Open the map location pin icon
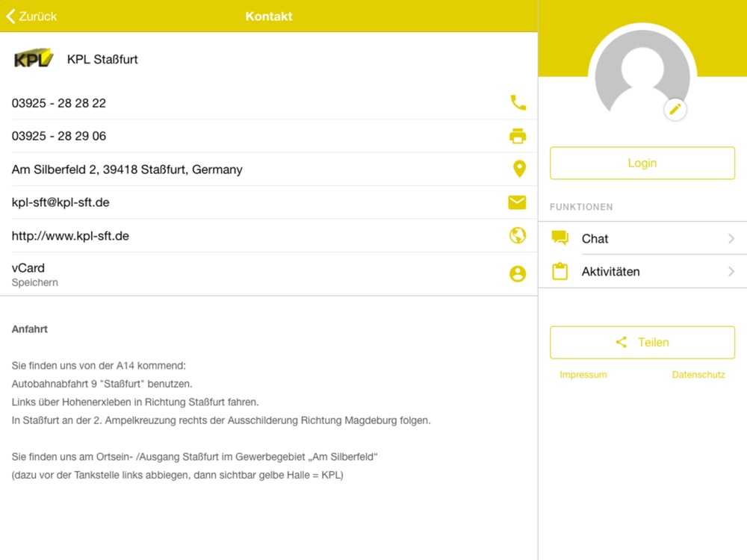Image resolution: width=747 pixels, height=560 pixels. (x=519, y=169)
